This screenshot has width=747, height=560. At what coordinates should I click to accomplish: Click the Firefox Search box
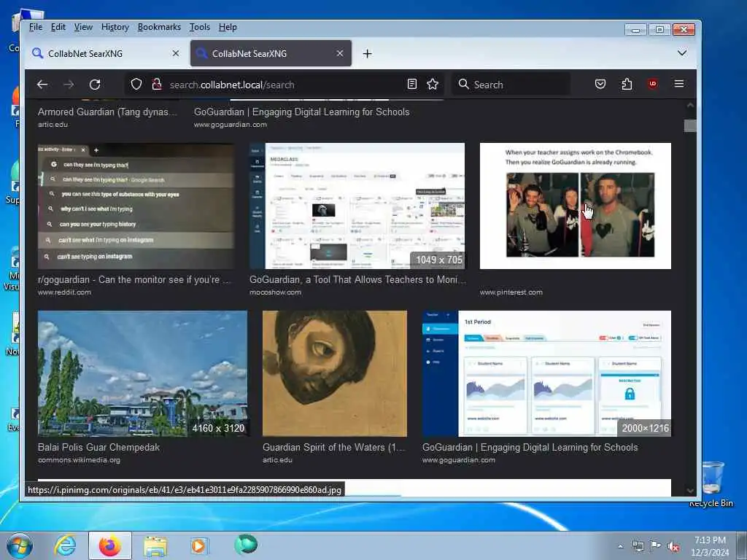point(511,85)
